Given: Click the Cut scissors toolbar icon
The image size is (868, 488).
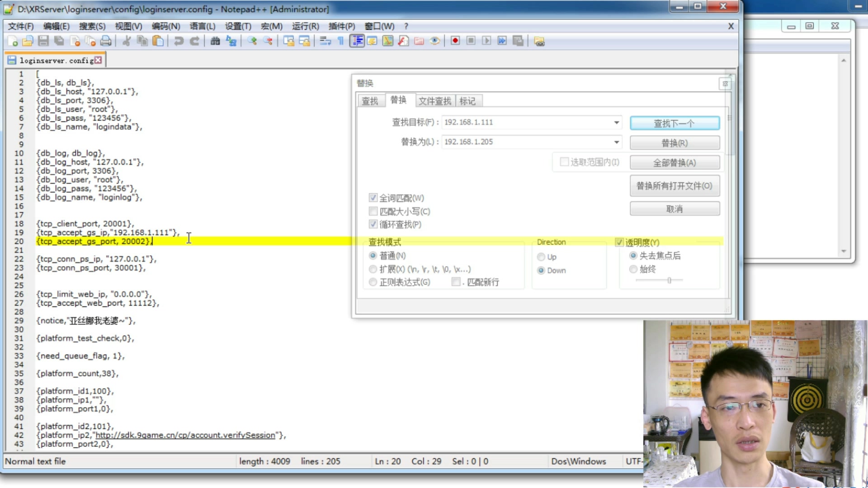Looking at the screenshot, I should [127, 41].
